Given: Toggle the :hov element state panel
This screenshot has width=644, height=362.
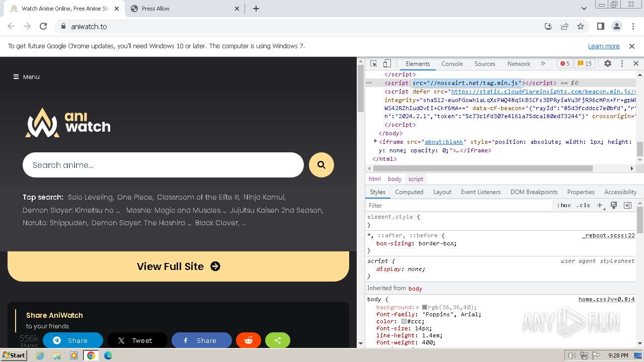Looking at the screenshot, I should pyautogui.click(x=564, y=205).
